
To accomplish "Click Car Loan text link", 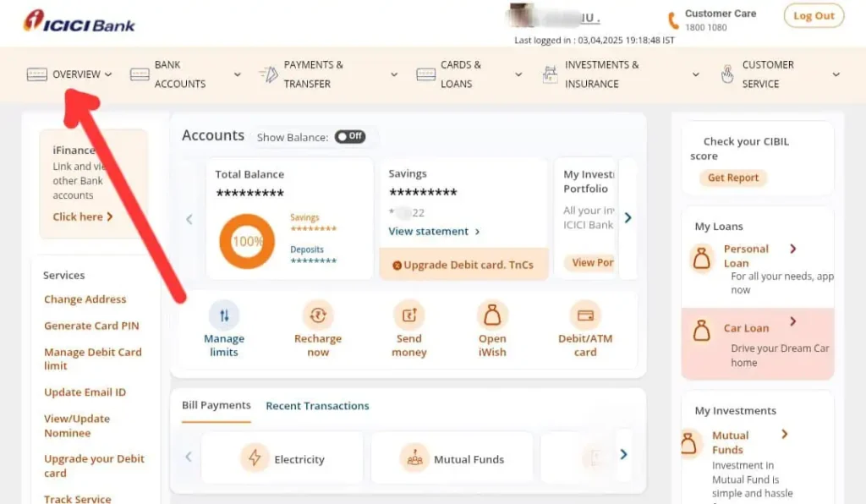I will pos(746,328).
